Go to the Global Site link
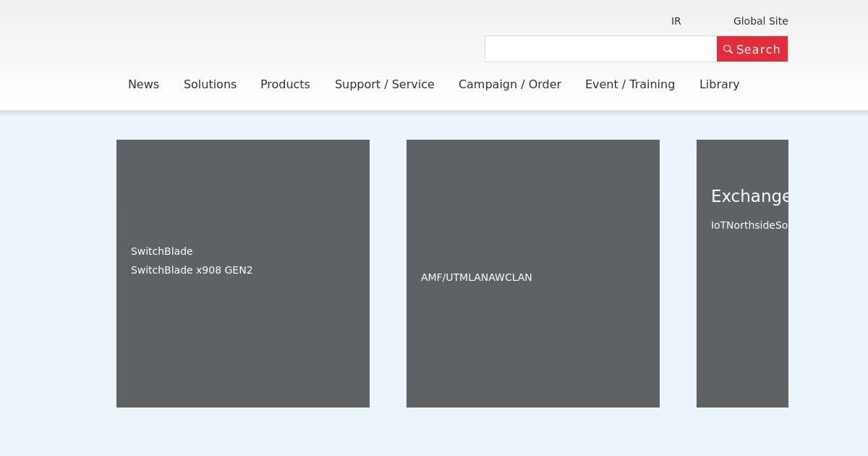The image size is (868, 456). (x=761, y=21)
